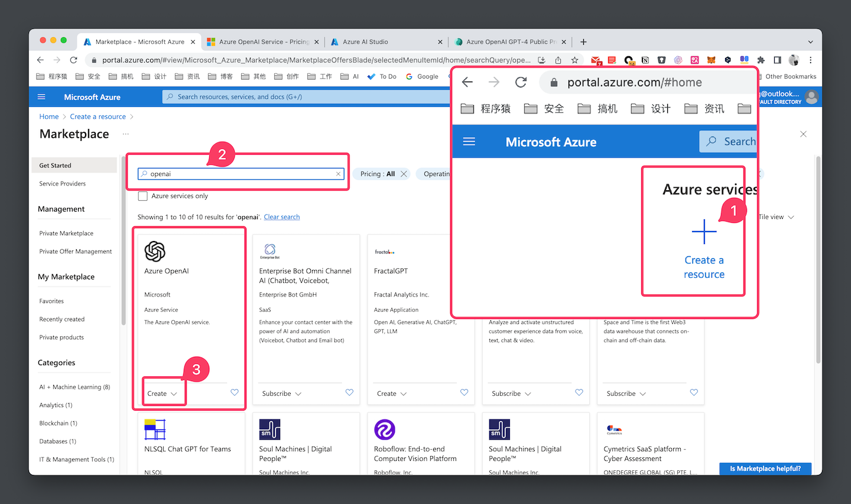Filter by AI + Machine Learning category

coord(75,387)
